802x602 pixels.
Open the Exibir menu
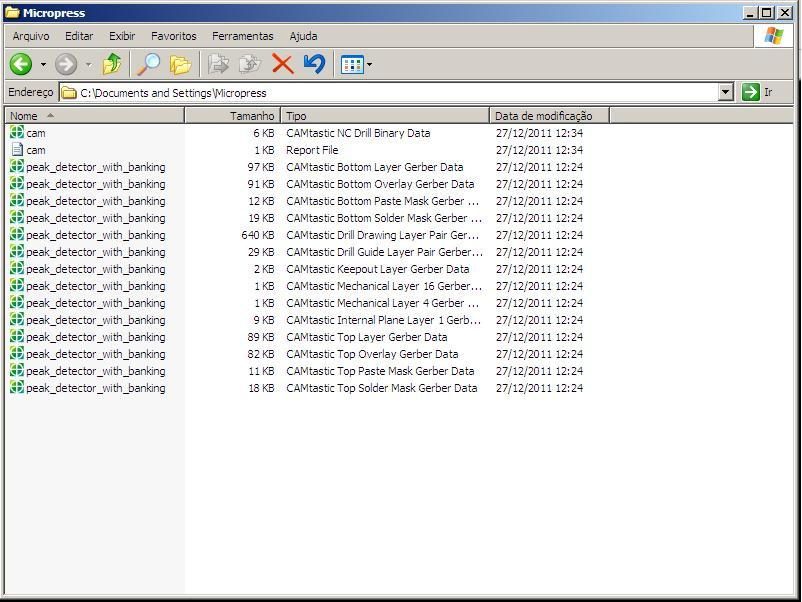122,36
